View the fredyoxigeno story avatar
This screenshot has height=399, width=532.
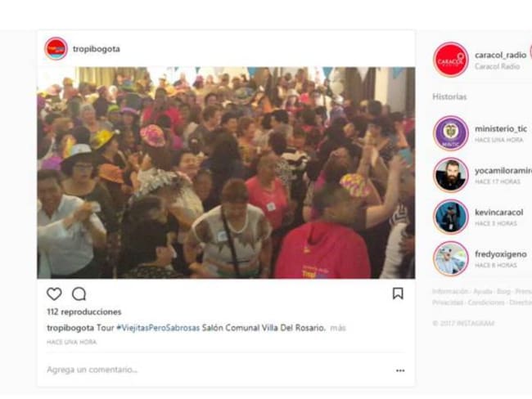[451, 258]
